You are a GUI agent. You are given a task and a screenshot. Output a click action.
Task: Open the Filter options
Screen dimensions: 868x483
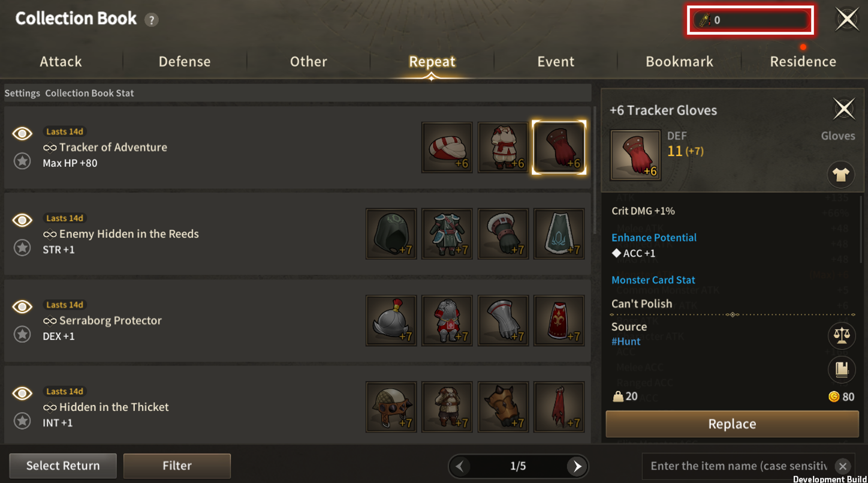tap(177, 466)
